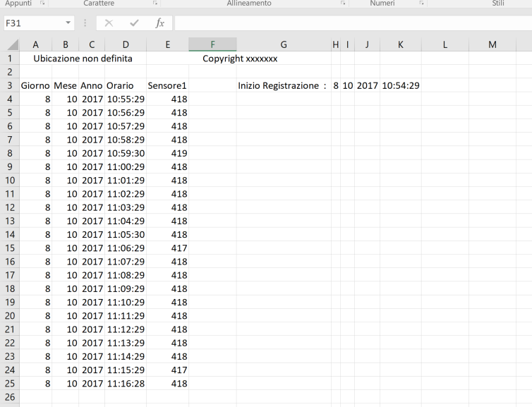Click time cell 11:13:29
This screenshot has width=532, height=407.
(x=126, y=343)
